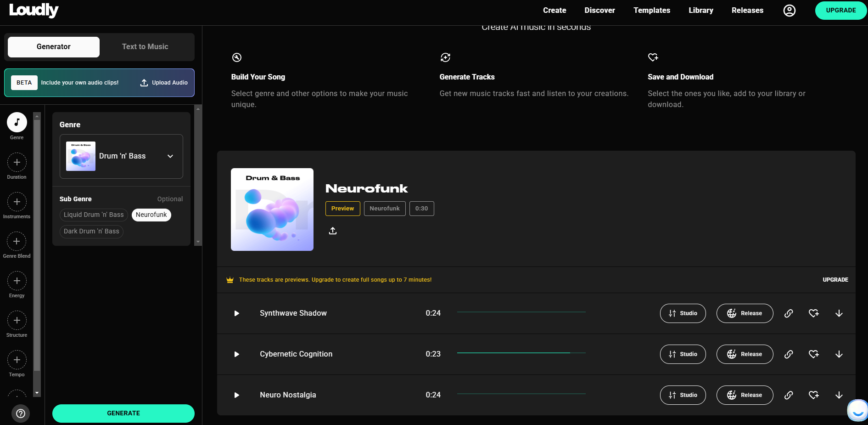This screenshot has width=868, height=425.
Task: Open the Templates menu item
Action: [651, 11]
